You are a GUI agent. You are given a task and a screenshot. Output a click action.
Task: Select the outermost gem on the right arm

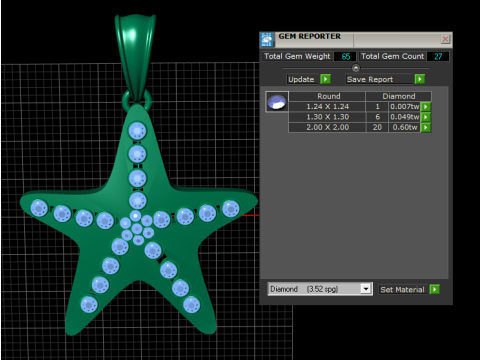click(231, 209)
